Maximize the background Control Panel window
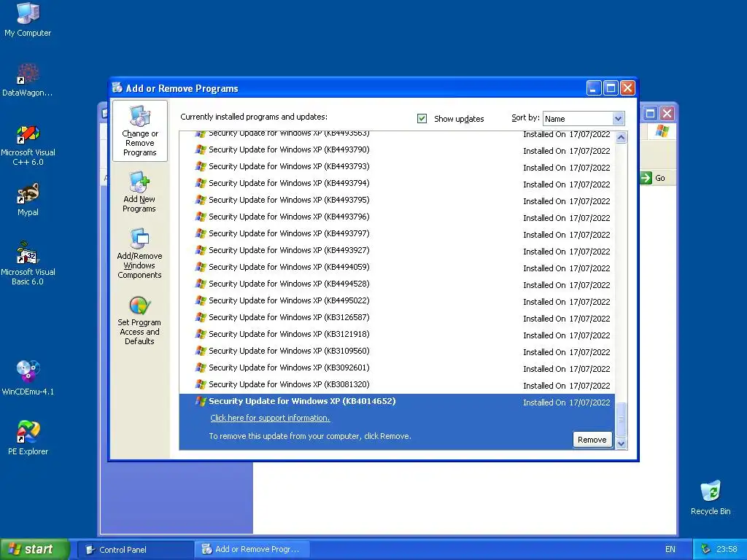This screenshot has height=560, width=747. (650, 113)
